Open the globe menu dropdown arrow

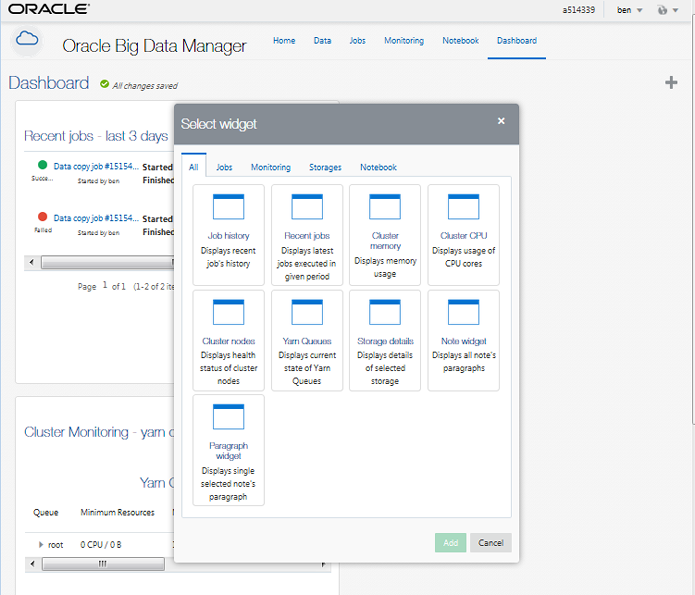(x=675, y=11)
